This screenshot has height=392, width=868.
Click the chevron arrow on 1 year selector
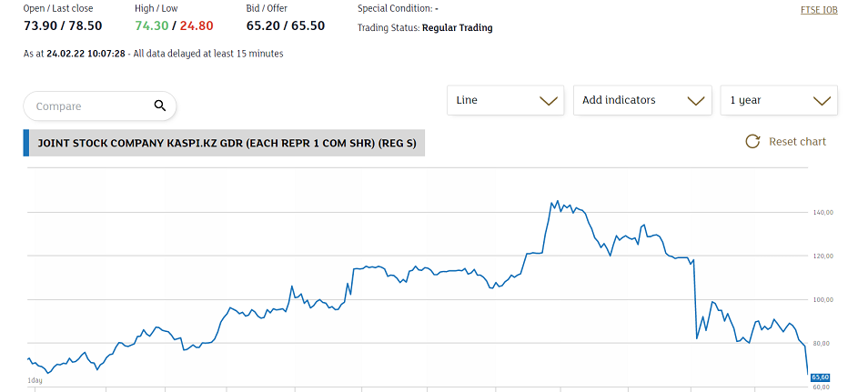point(823,101)
